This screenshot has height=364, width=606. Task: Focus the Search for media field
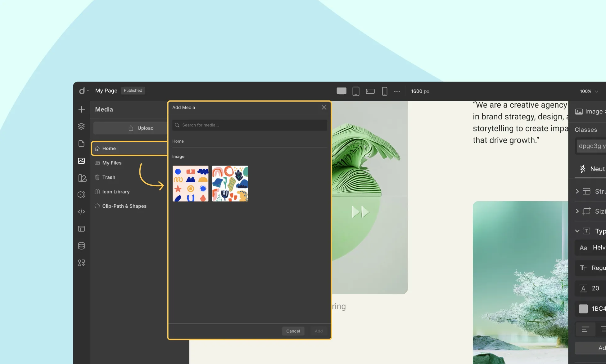point(250,125)
